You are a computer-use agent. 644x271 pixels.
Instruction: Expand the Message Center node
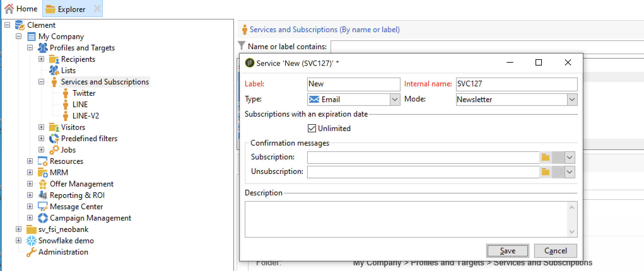[x=30, y=206]
